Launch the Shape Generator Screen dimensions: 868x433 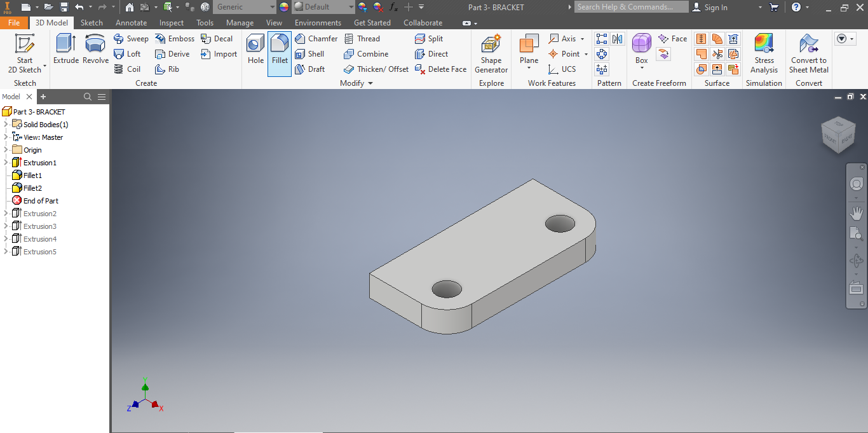(x=491, y=53)
